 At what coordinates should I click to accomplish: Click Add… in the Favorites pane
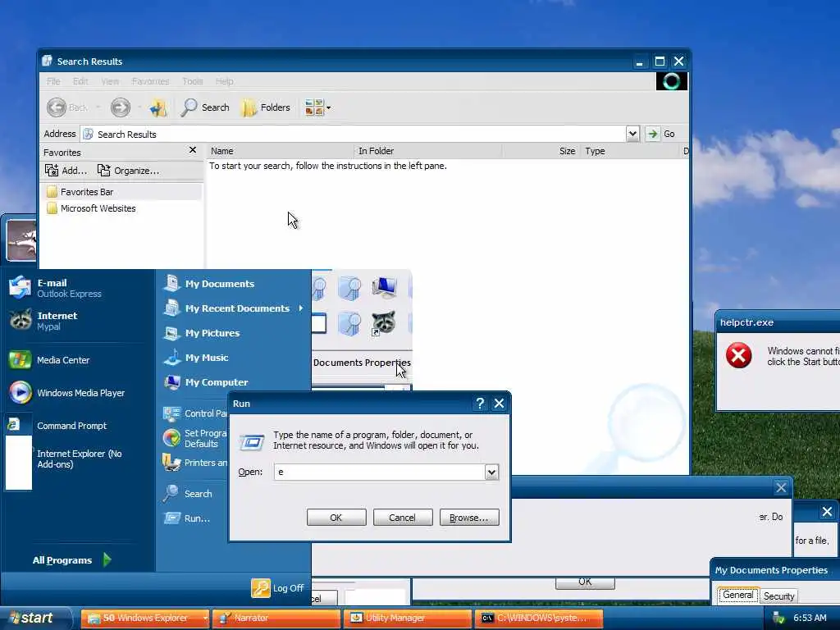(66, 171)
